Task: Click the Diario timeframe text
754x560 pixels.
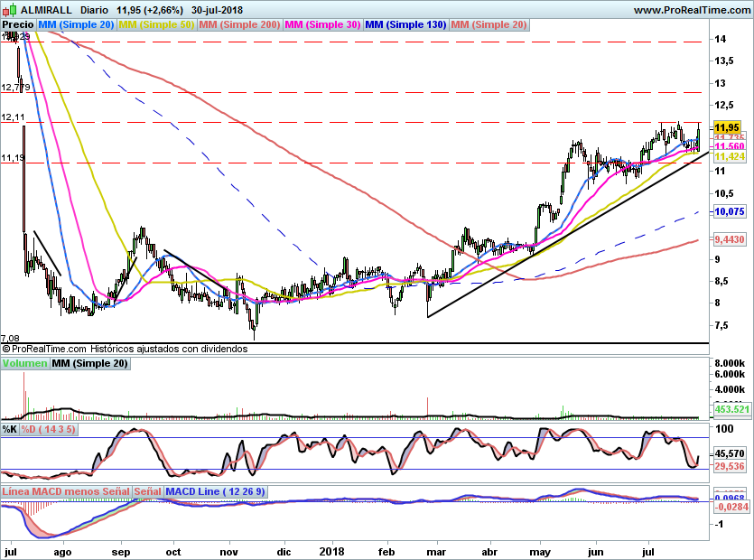Action: (94, 10)
